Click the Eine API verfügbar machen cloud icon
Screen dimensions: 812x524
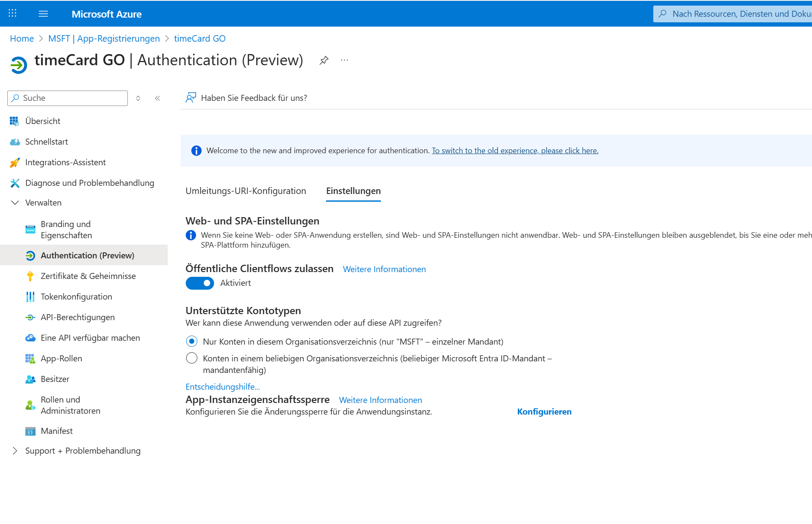tap(30, 338)
